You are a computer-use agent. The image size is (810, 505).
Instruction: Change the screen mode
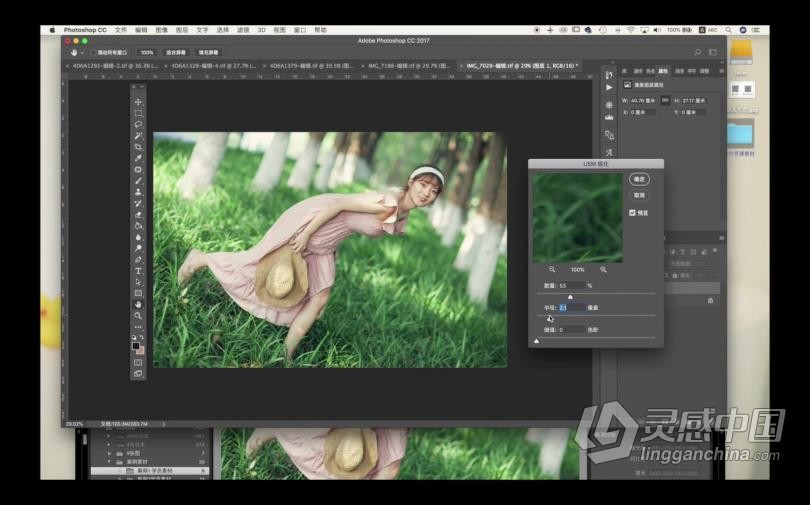[138, 373]
